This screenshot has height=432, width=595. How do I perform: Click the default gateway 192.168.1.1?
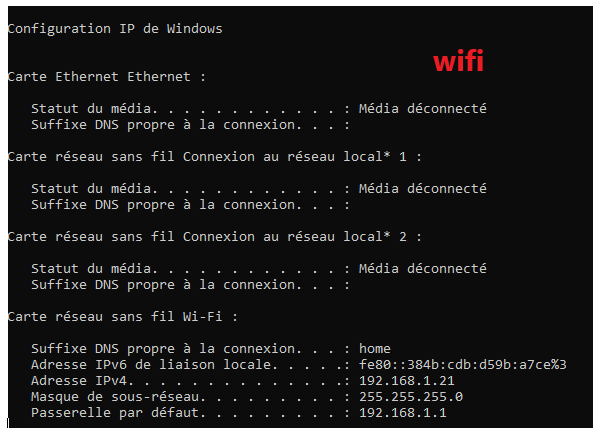[x=403, y=413]
